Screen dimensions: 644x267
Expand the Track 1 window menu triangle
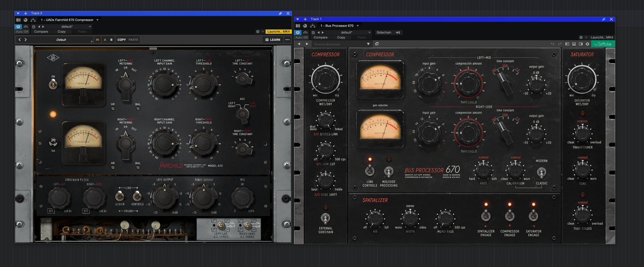pyautogui.click(x=298, y=19)
